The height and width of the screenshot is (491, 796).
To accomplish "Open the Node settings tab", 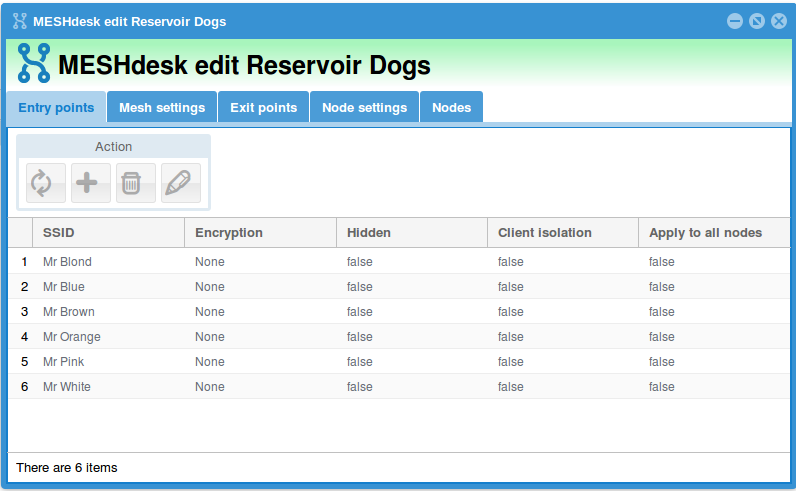I will click(364, 107).
